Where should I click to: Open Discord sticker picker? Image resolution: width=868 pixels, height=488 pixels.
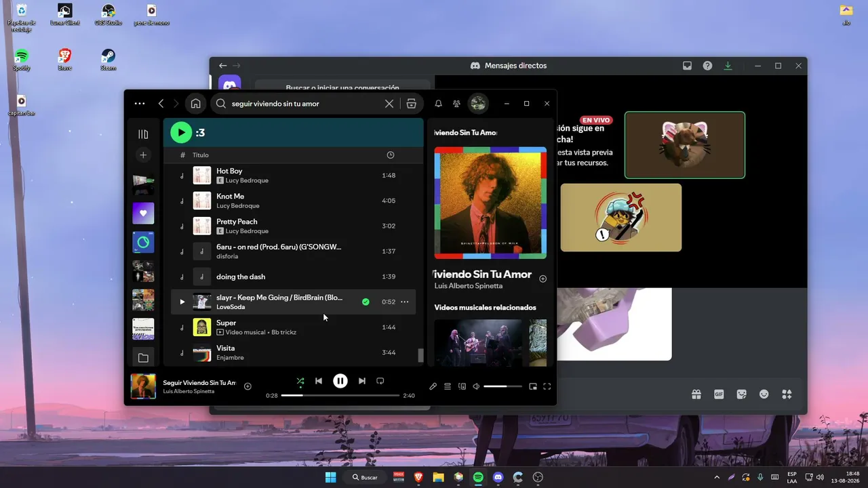click(741, 394)
